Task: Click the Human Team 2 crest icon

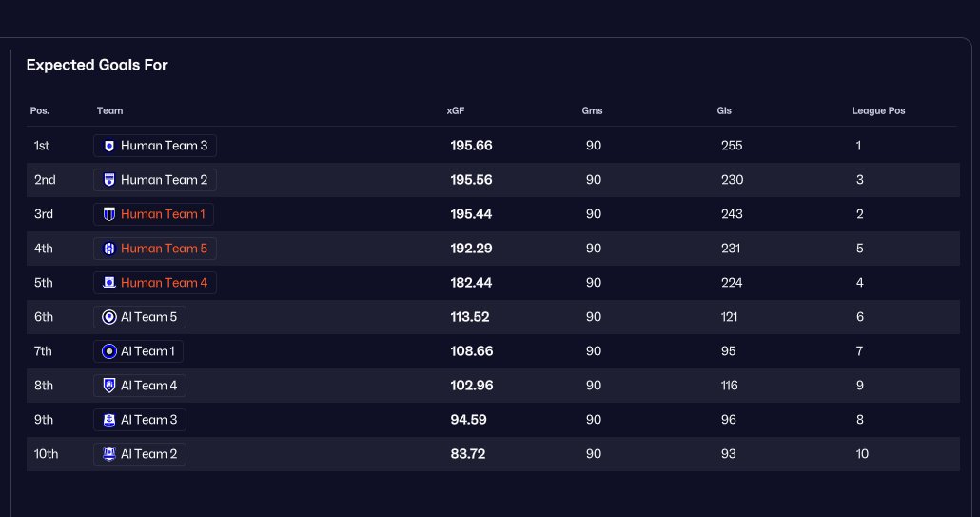Action: coord(109,180)
